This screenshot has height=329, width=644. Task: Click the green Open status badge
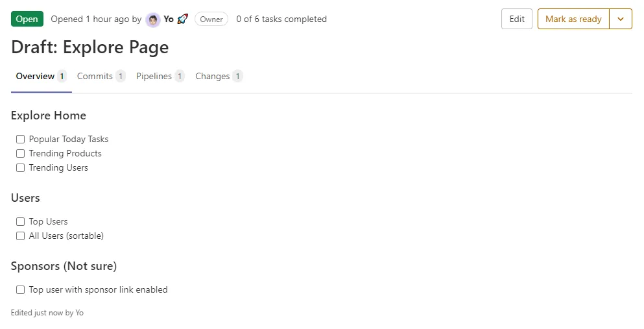(27, 19)
